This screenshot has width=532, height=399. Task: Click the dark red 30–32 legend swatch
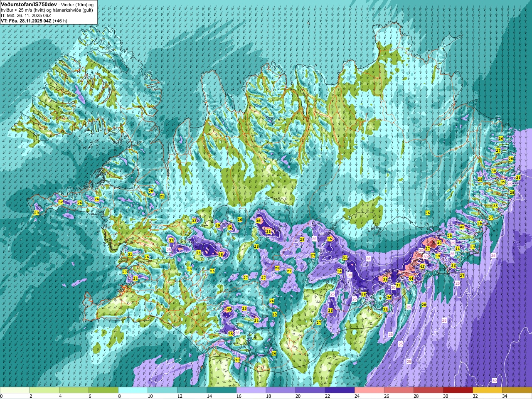point(458,390)
